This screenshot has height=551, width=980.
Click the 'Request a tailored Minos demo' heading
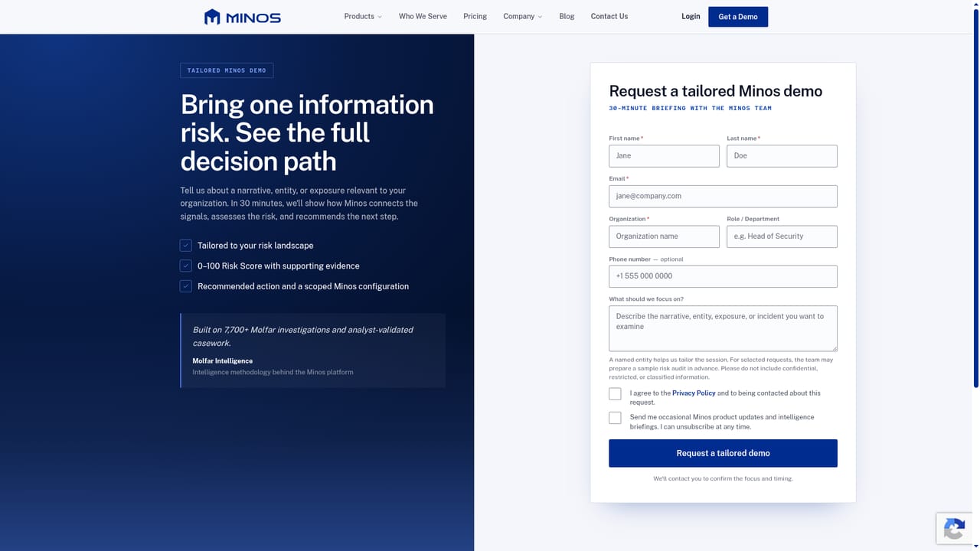point(715,91)
